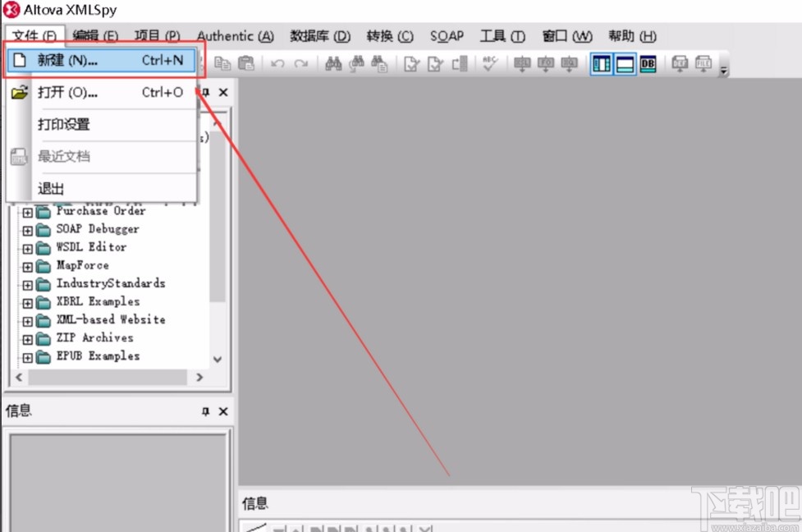This screenshot has height=532, width=802.
Task: Click the Paste icon on the toolbar
Action: tap(245, 63)
